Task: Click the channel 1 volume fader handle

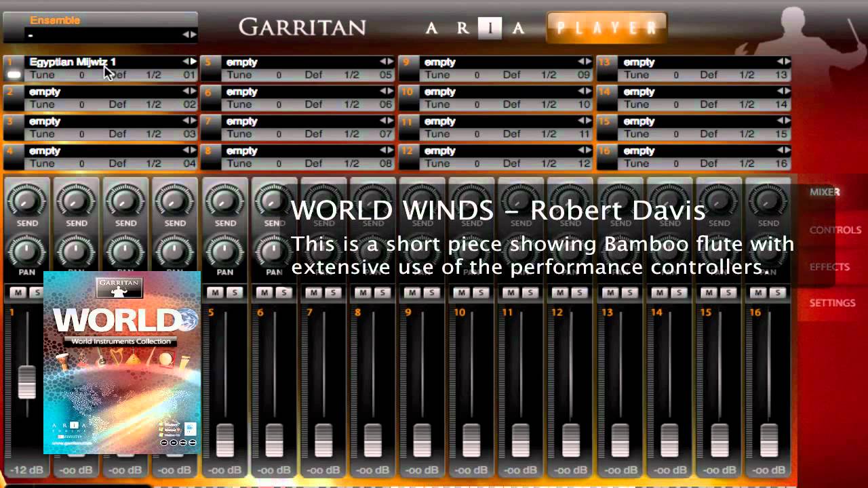Action: (27, 382)
